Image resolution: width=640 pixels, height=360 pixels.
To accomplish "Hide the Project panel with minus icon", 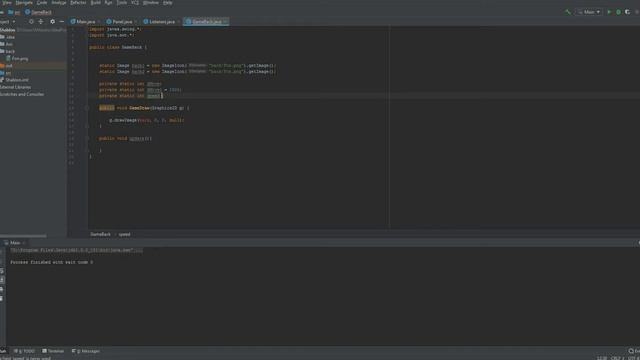I will click(62, 22).
